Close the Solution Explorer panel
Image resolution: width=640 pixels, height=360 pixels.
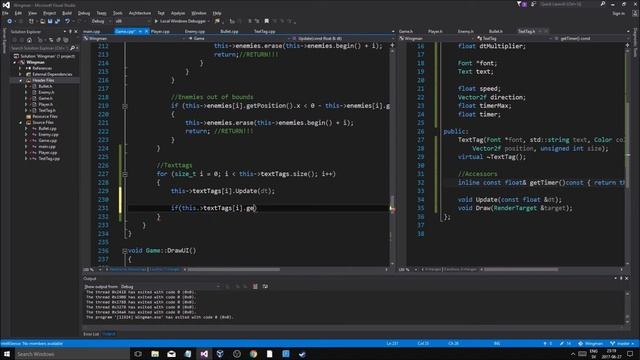(x=76, y=31)
